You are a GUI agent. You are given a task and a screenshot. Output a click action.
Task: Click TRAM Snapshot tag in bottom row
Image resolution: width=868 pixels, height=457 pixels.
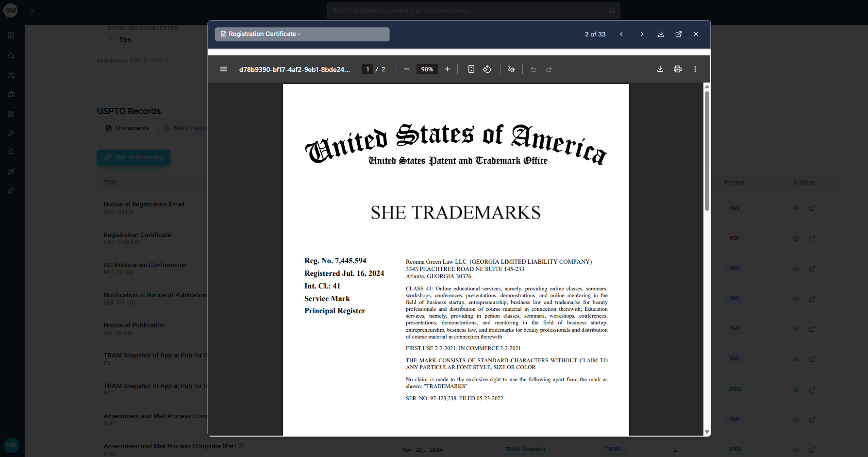pos(525,450)
